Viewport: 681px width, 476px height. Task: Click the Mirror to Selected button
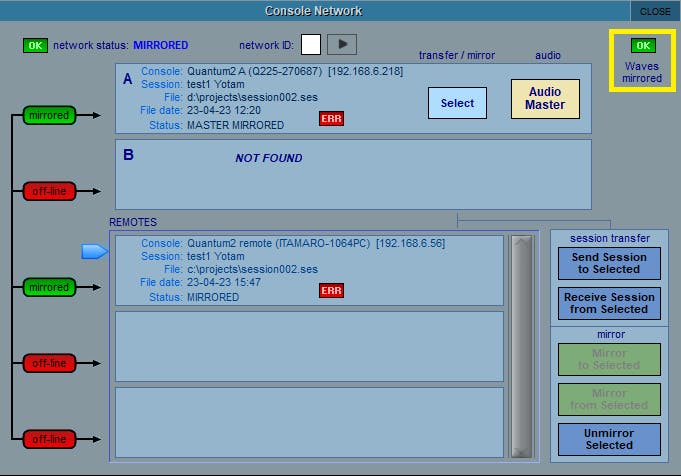coord(609,359)
